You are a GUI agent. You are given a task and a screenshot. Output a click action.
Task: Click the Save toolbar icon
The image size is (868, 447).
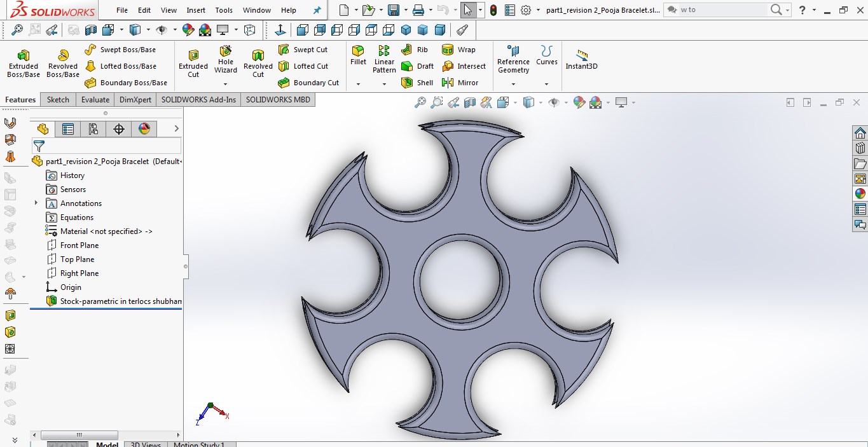394,10
